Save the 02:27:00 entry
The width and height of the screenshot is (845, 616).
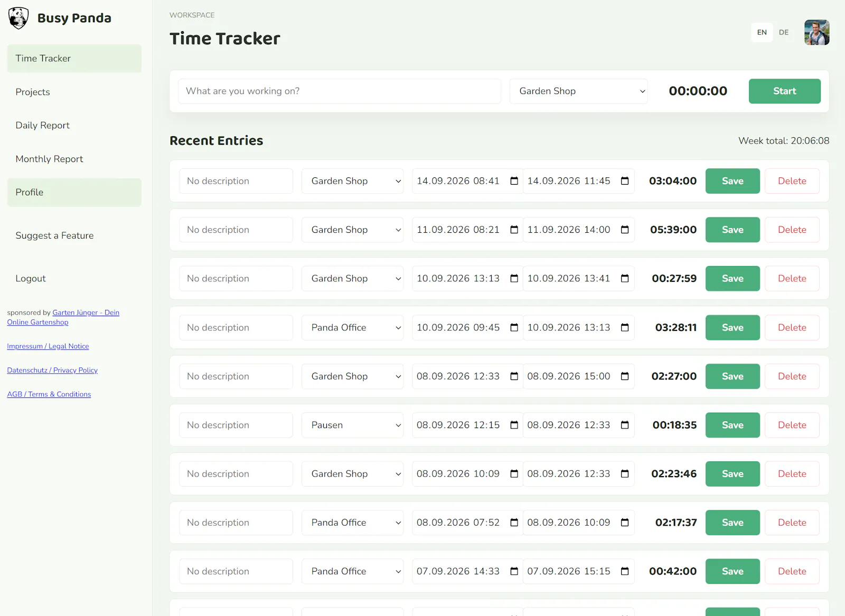tap(733, 376)
